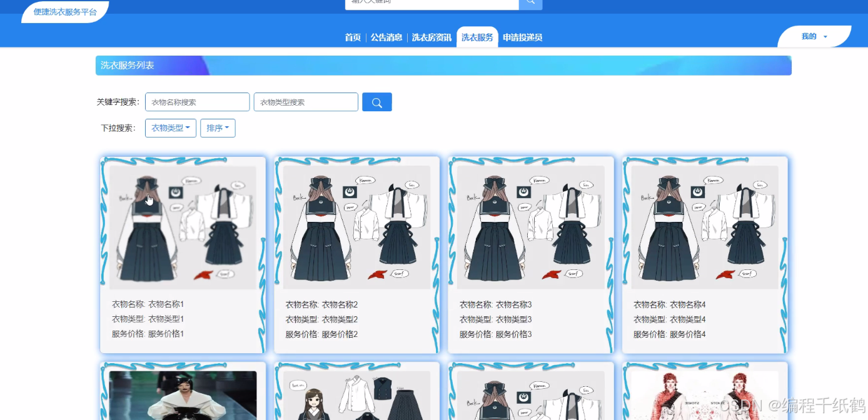Click the text 衣物名称: 衣物名称1
Viewport: 868px width, 420px height.
(148, 304)
